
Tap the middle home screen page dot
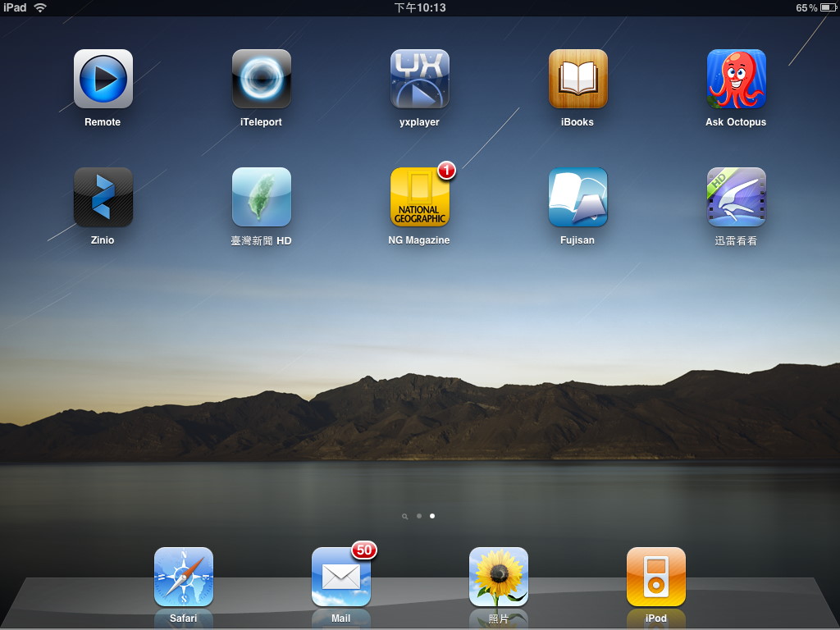[x=419, y=516]
